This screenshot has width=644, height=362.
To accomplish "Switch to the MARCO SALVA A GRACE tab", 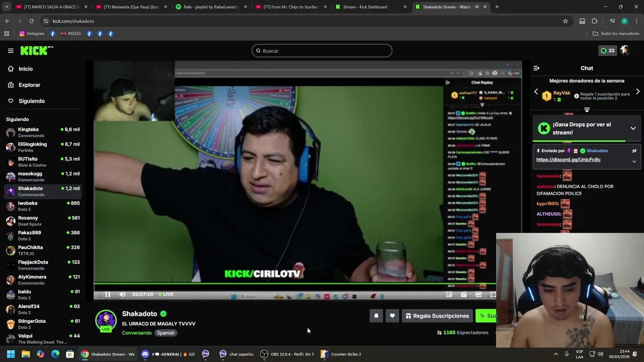I will [x=51, y=7].
